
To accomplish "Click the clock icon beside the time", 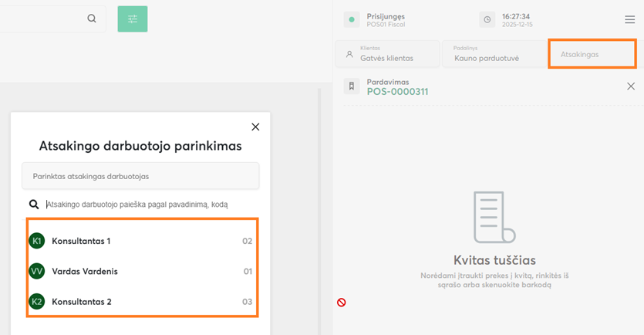I will pos(487,20).
